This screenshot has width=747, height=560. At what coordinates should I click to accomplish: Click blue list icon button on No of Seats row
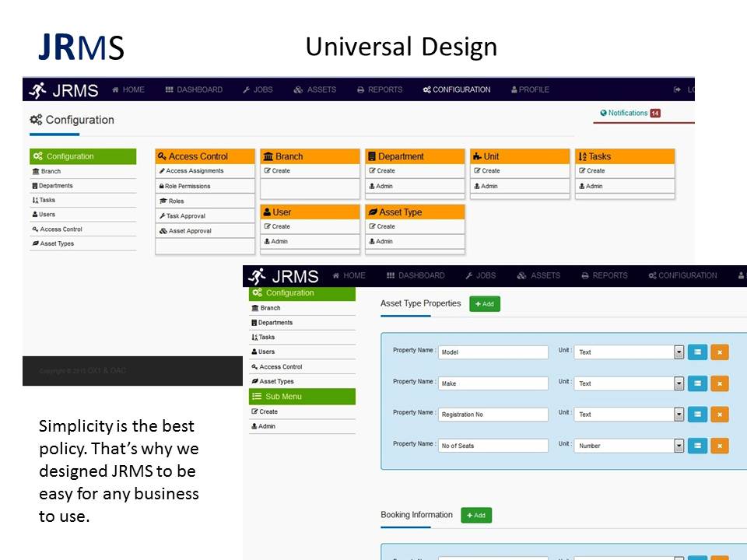click(697, 446)
